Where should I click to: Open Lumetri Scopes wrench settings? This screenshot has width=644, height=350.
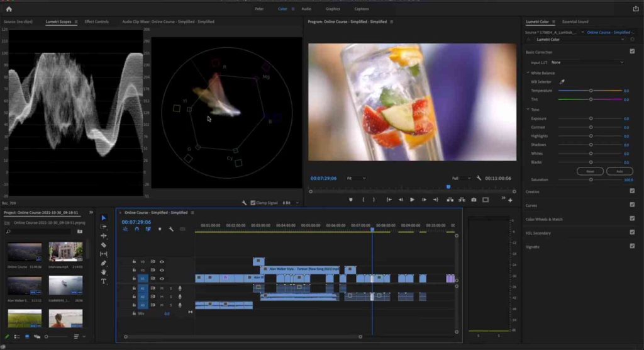[x=244, y=203]
